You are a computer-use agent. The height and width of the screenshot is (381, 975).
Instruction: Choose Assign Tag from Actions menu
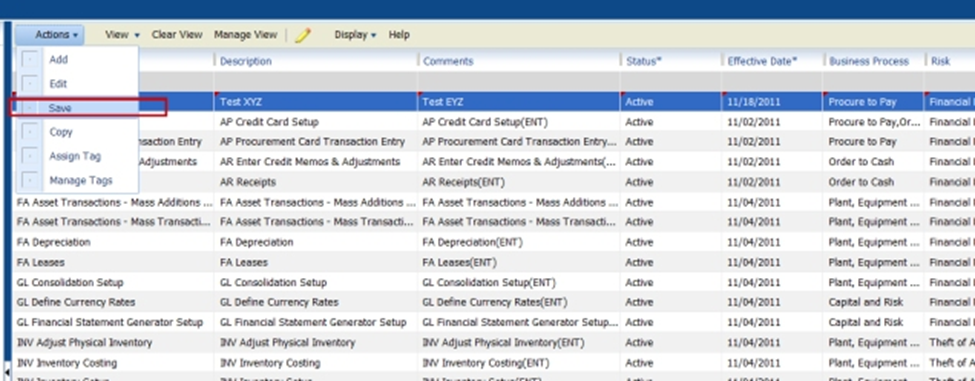point(75,156)
